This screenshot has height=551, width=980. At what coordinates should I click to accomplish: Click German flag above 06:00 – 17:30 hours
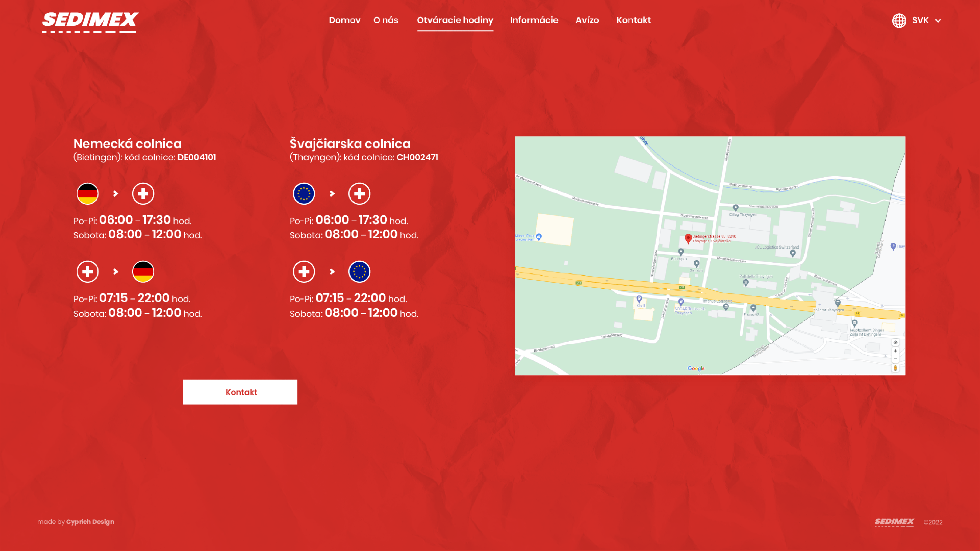(x=87, y=194)
